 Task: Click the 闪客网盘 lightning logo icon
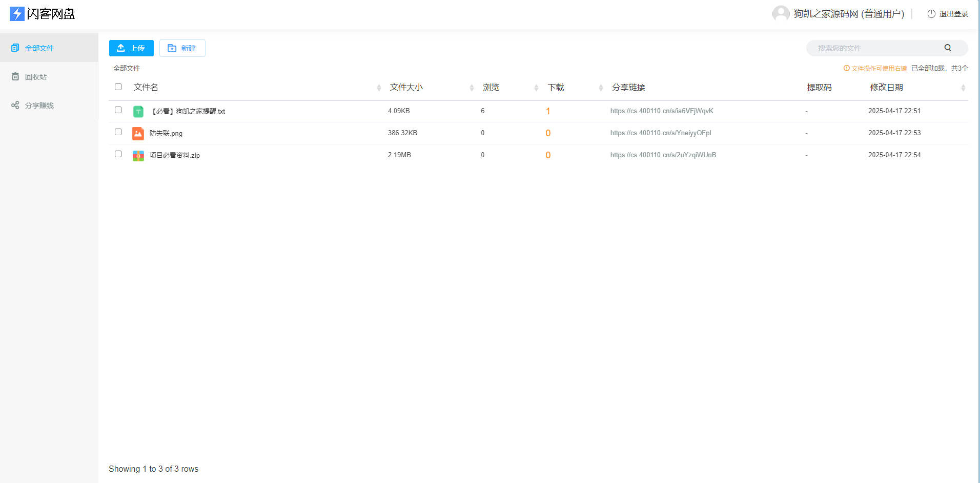point(17,14)
